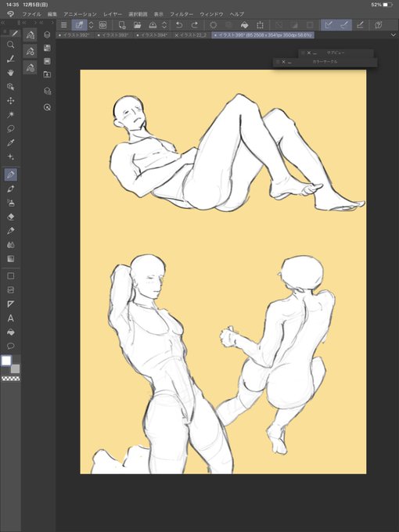Choose the first pen sub tool group

pos(30,35)
